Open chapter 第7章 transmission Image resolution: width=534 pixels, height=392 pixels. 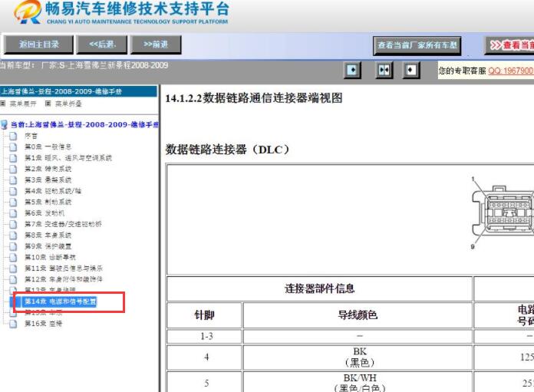(x=63, y=224)
